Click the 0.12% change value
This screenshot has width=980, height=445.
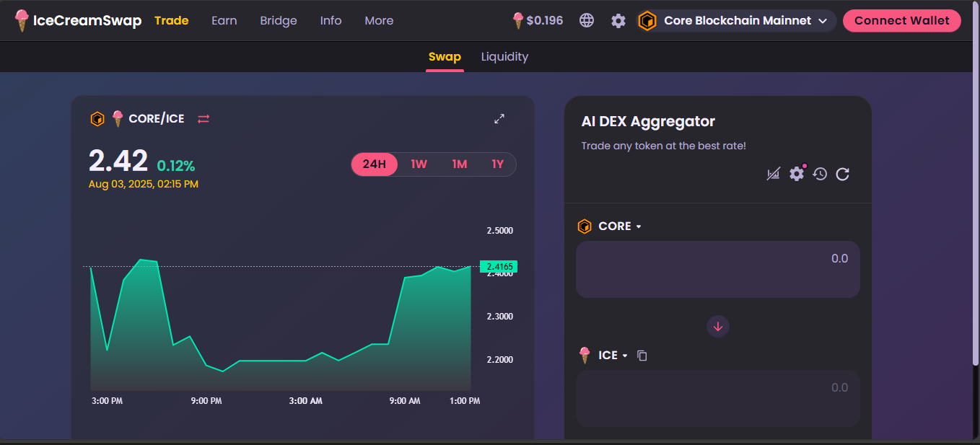[176, 165]
